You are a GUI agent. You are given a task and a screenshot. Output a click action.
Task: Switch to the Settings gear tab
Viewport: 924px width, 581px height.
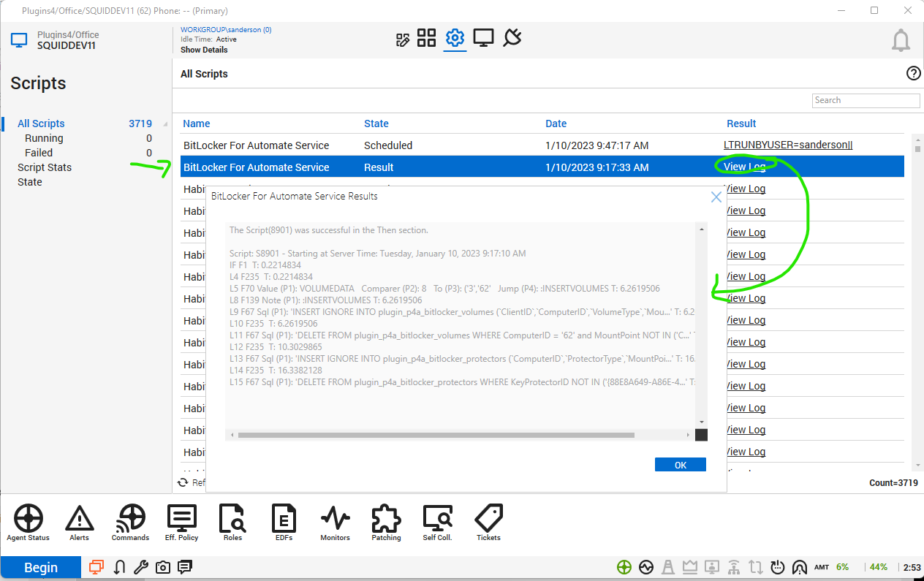pos(455,38)
